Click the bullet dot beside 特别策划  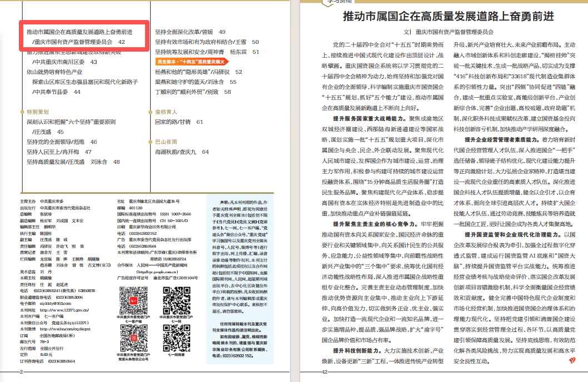tap(23, 112)
